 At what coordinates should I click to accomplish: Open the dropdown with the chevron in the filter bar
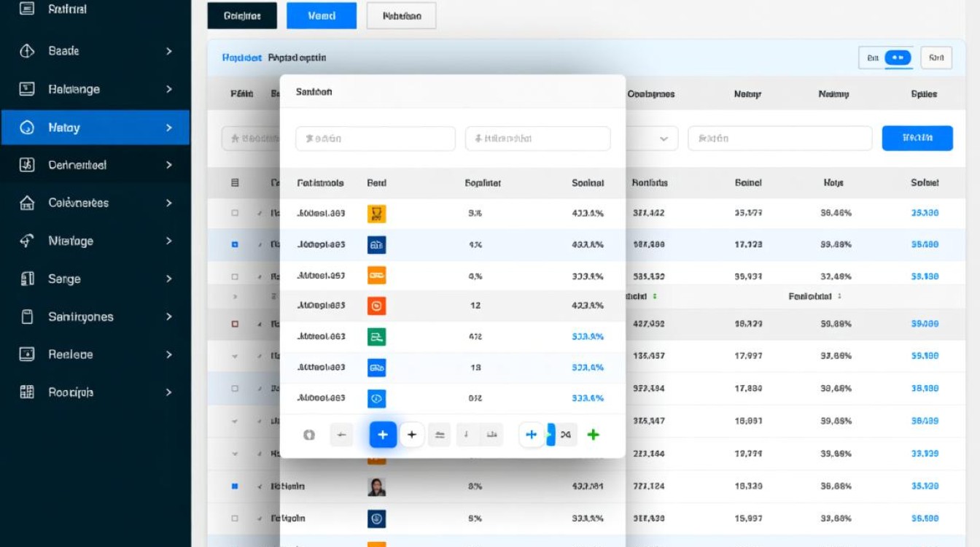[664, 139]
